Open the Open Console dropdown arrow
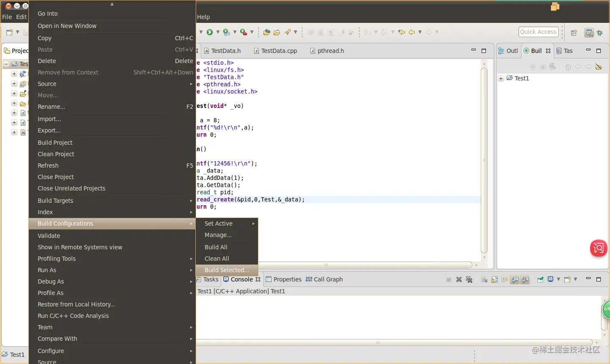 575,279
